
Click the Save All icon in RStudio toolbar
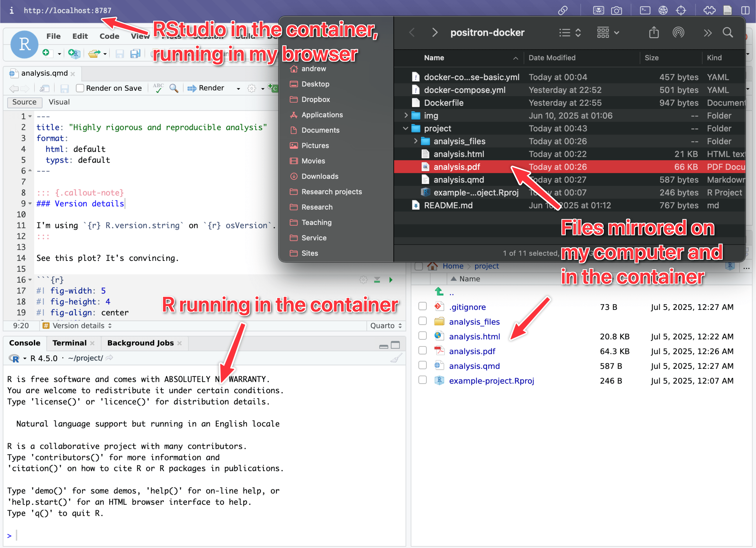135,53
